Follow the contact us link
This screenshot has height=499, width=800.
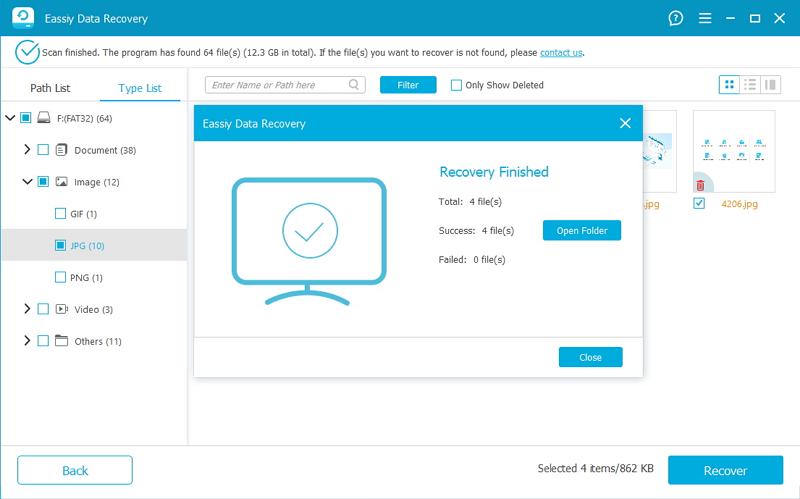click(561, 53)
